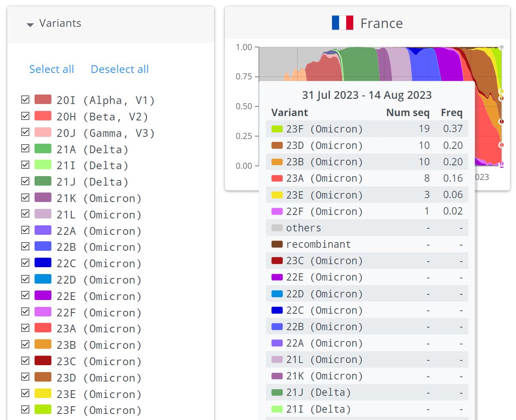Collapse the Variants panel arrow
Screen dimensions: 516x420
30,25
